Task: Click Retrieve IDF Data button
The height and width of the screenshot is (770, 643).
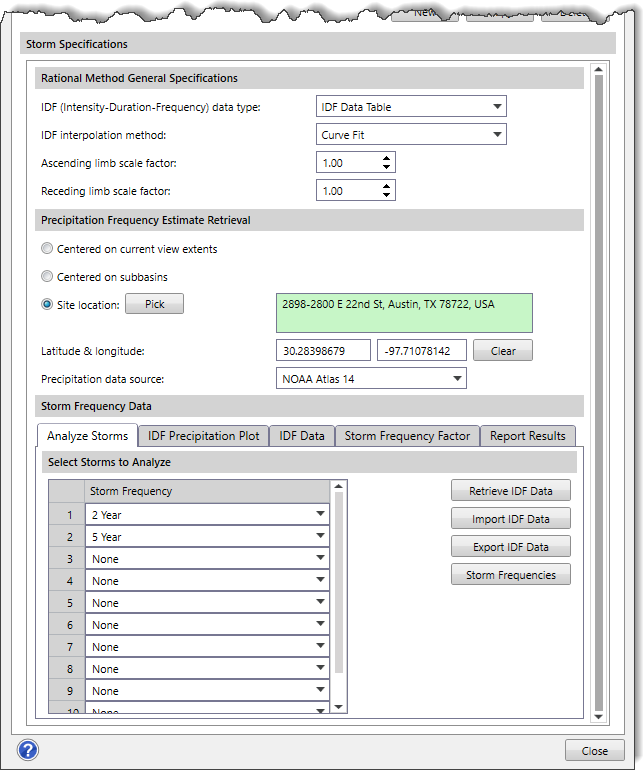Action: point(511,491)
